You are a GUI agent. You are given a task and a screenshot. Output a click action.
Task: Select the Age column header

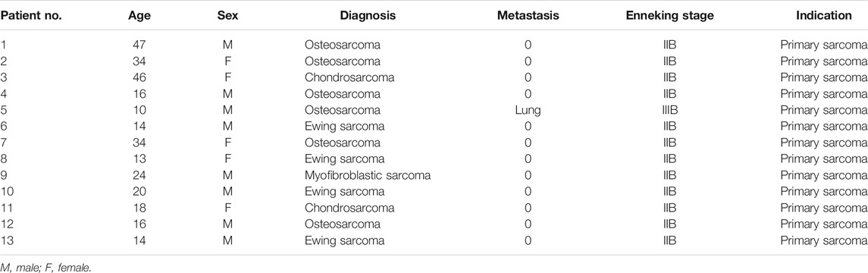(x=138, y=15)
